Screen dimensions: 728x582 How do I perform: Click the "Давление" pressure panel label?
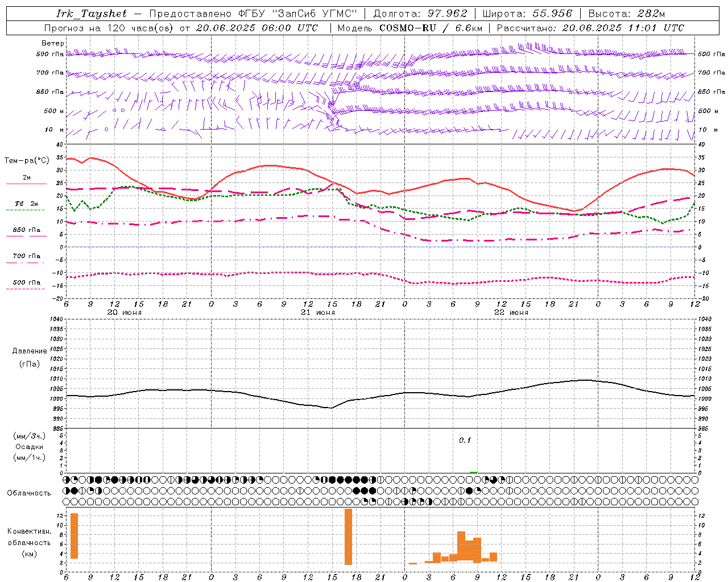pyautogui.click(x=30, y=351)
